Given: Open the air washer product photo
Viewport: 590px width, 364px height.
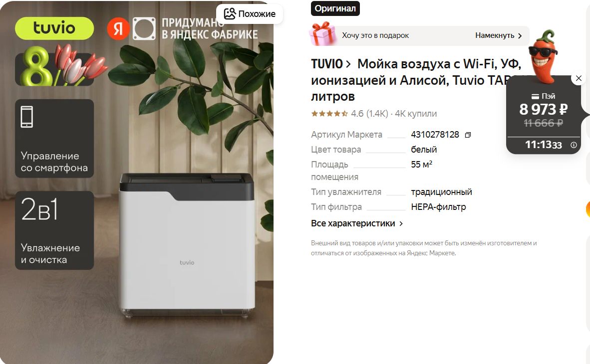Looking at the screenshot, I should click(x=187, y=244).
